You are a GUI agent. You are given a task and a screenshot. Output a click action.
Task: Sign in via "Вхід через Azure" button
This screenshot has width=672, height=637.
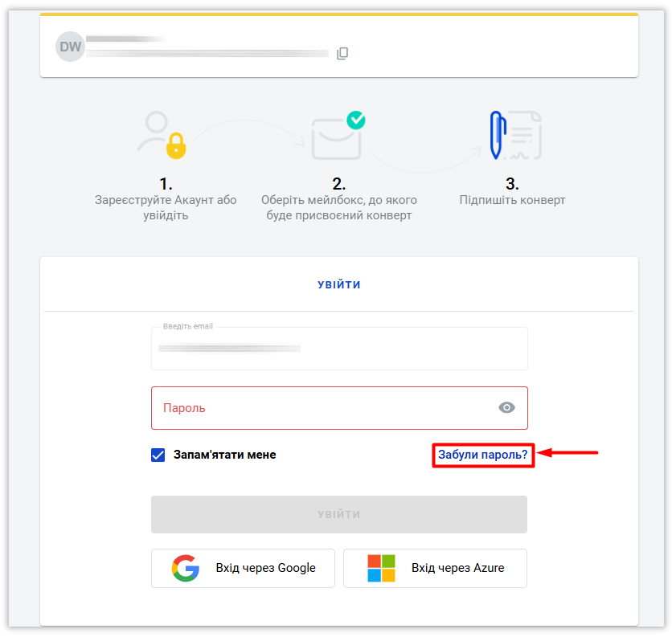click(435, 569)
